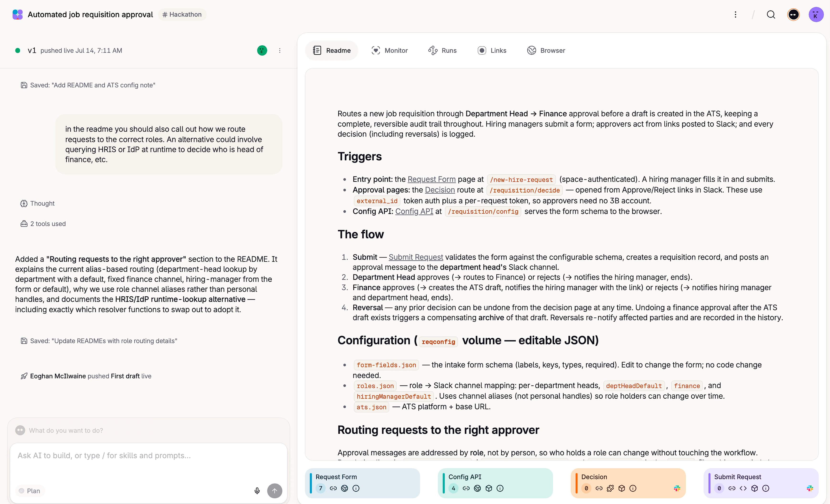Click the info icon on Request Form card
Viewport: 830px width, 504px height.
[x=356, y=488]
